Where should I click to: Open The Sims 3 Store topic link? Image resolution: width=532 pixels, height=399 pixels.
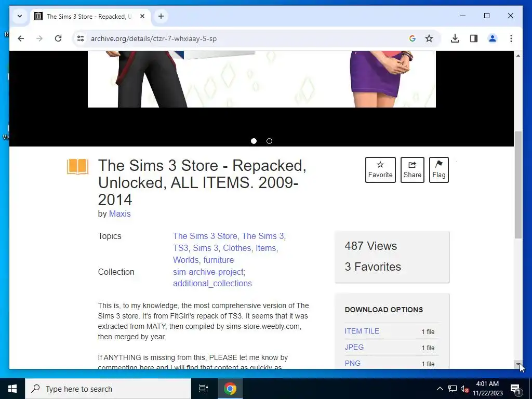205,236
